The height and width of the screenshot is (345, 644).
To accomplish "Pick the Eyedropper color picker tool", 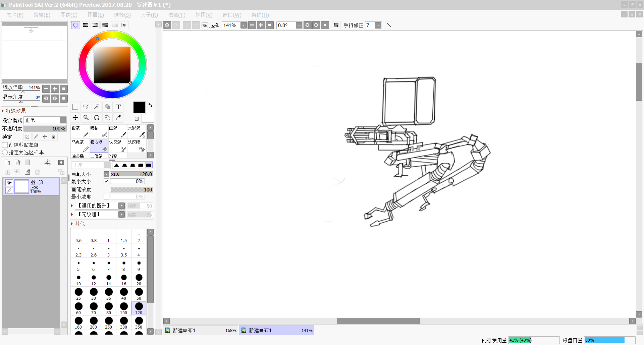I will click(x=118, y=118).
